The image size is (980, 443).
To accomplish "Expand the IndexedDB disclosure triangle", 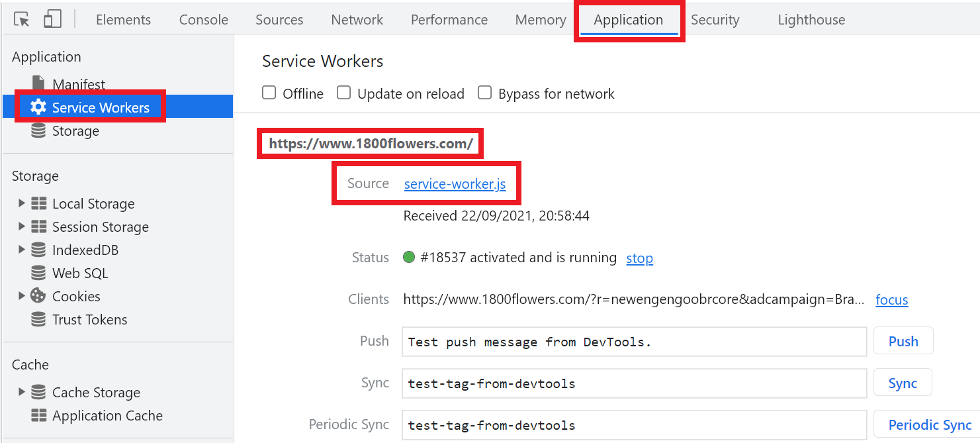I will click(x=22, y=250).
